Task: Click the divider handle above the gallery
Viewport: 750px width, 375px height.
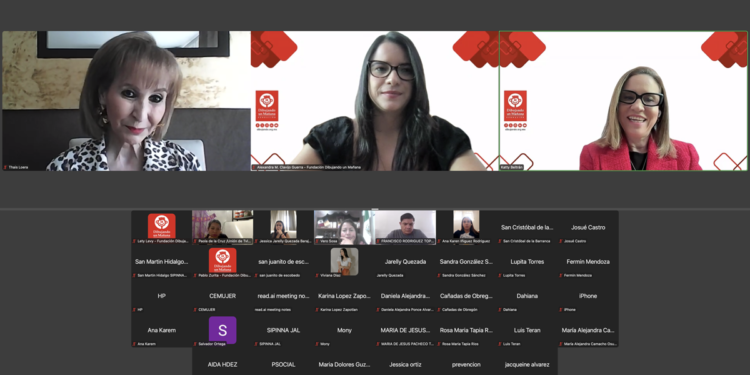Action: click(x=375, y=209)
